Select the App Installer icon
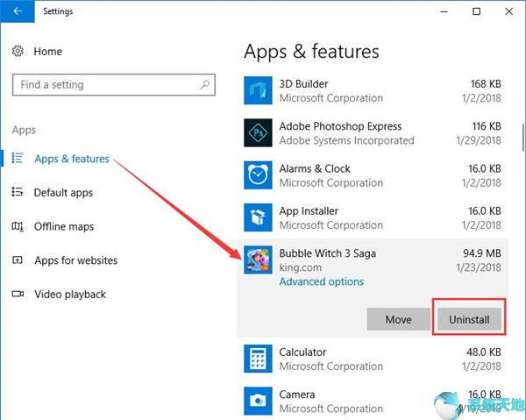The height and width of the screenshot is (420, 526). (x=259, y=217)
